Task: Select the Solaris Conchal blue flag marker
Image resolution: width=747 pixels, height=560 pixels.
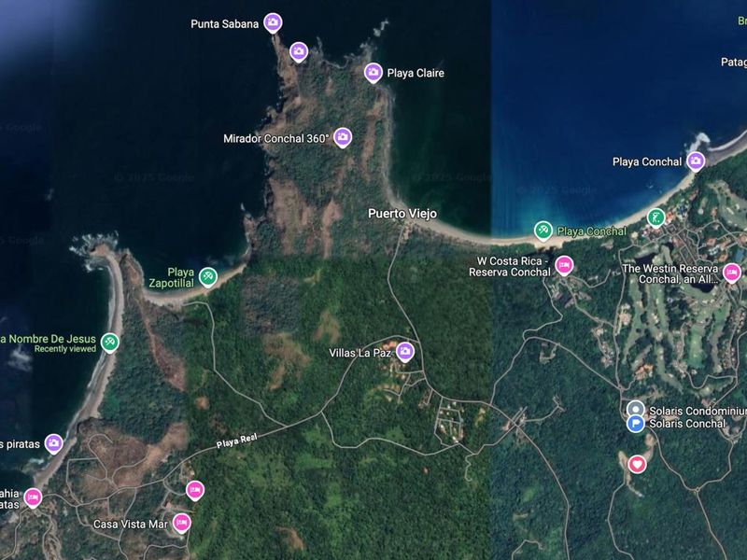Action: tap(635, 424)
